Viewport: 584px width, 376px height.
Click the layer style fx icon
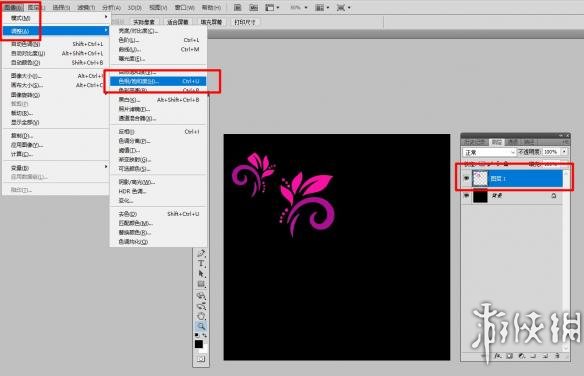[x=498, y=356]
